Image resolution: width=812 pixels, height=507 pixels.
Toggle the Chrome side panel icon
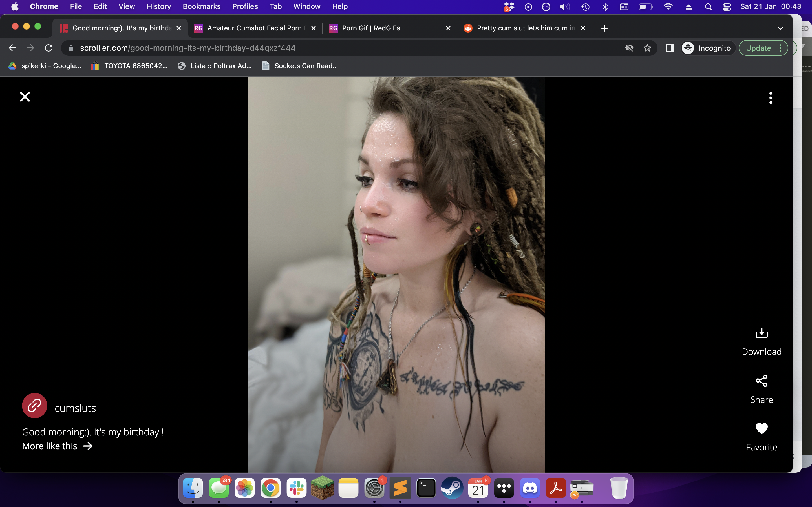669,48
